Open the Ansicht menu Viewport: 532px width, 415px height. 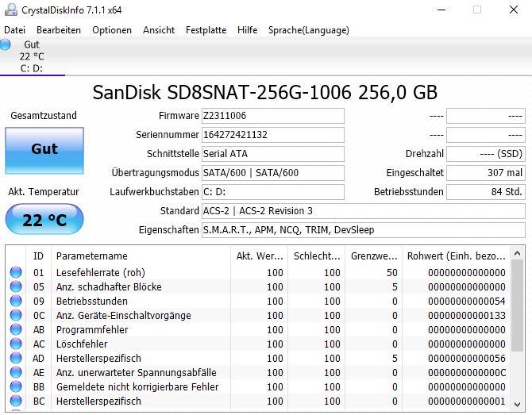pos(159,30)
